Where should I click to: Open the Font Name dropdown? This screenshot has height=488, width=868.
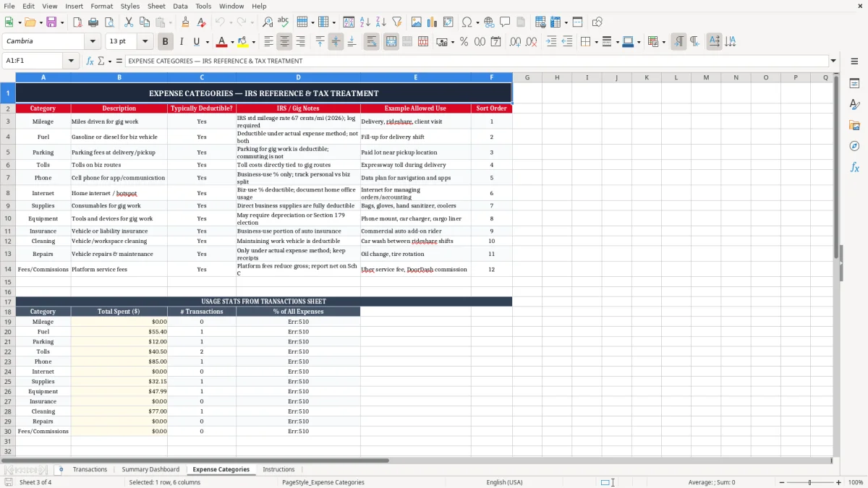[x=93, y=41]
